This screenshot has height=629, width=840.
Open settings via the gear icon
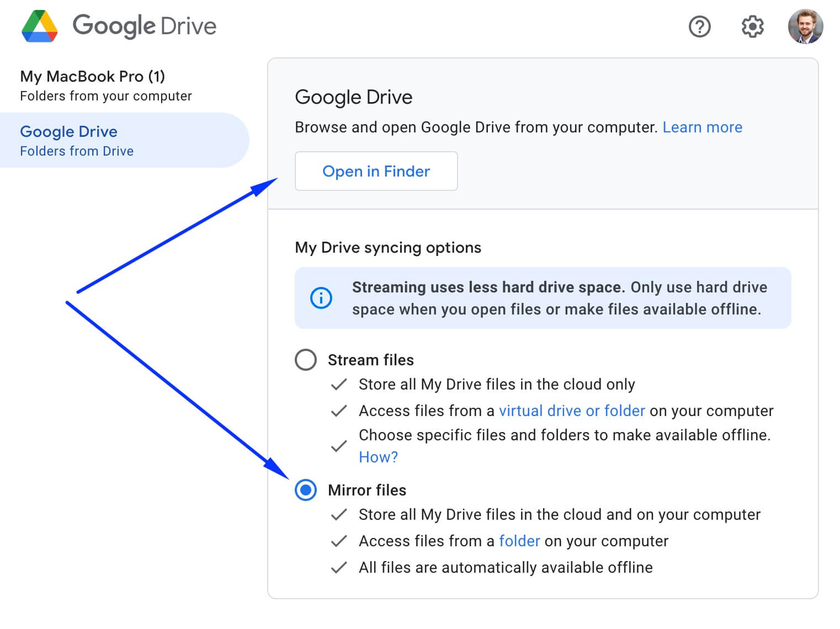tap(752, 26)
